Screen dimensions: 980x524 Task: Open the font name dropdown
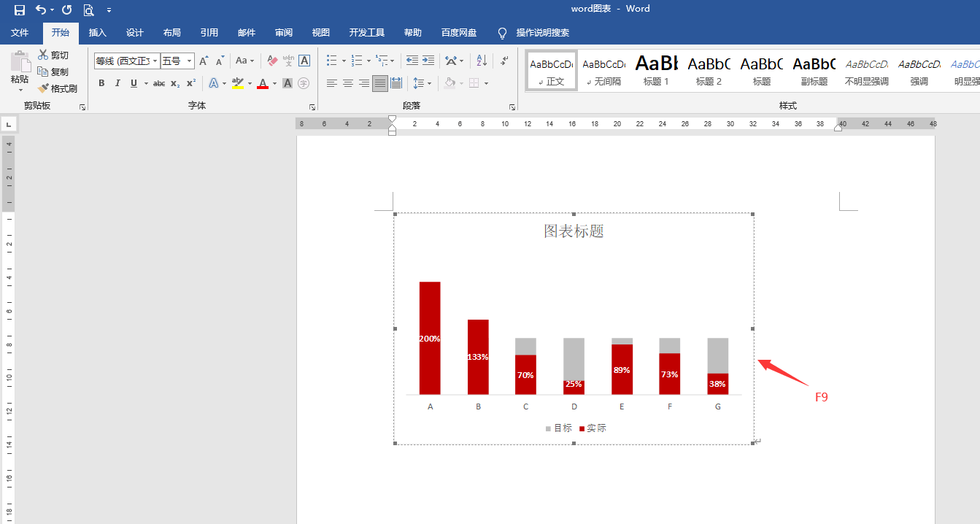click(x=155, y=61)
